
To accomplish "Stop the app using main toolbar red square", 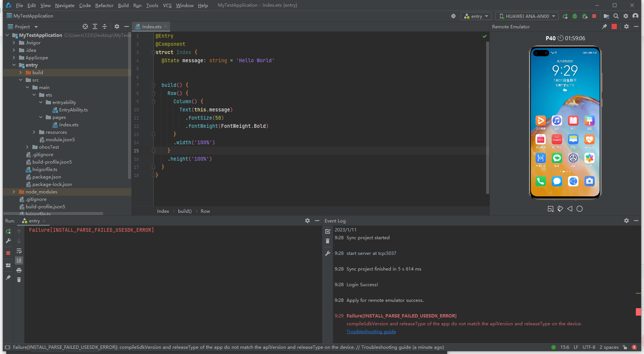I will (594, 16).
